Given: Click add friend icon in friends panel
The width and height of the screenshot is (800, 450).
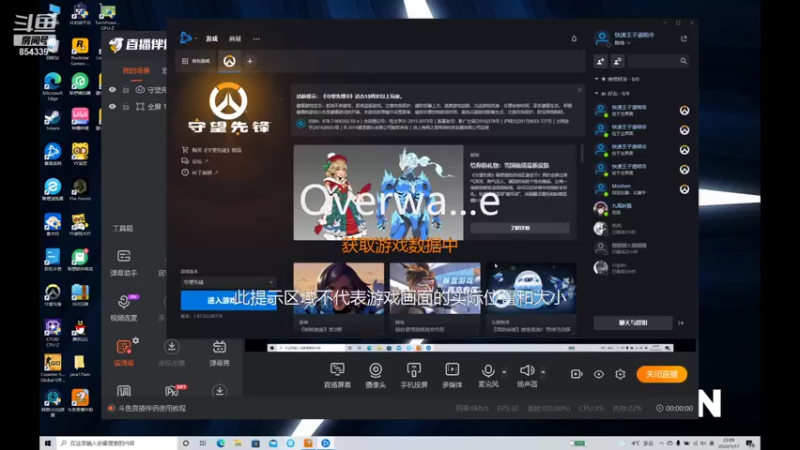Looking at the screenshot, I should tap(601, 61).
